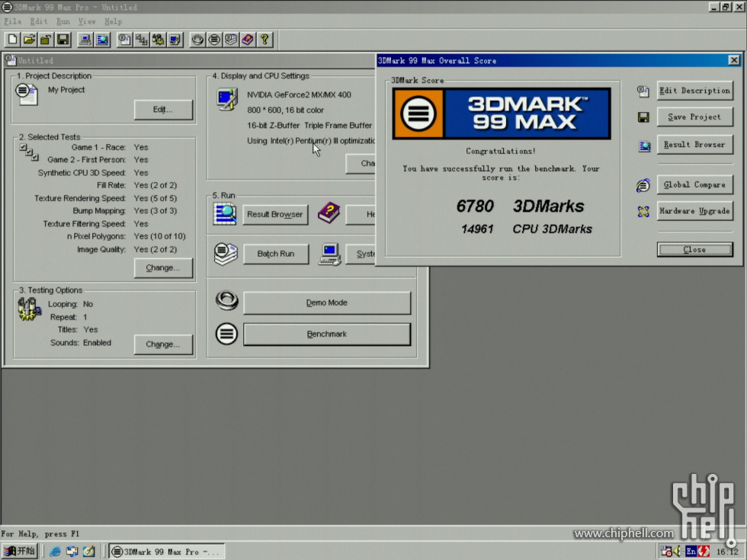Start Demo Mode
Image resolution: width=747 pixels, height=560 pixels.
click(x=327, y=303)
